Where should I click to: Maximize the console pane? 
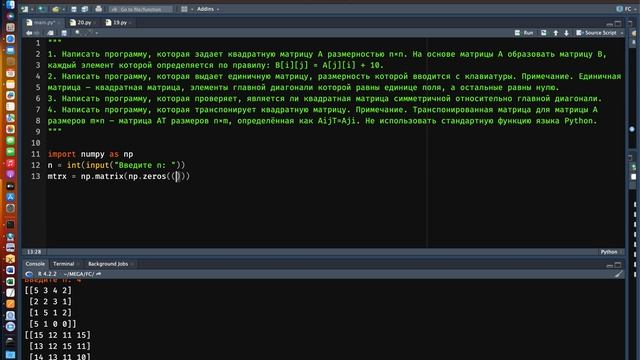click(x=618, y=265)
